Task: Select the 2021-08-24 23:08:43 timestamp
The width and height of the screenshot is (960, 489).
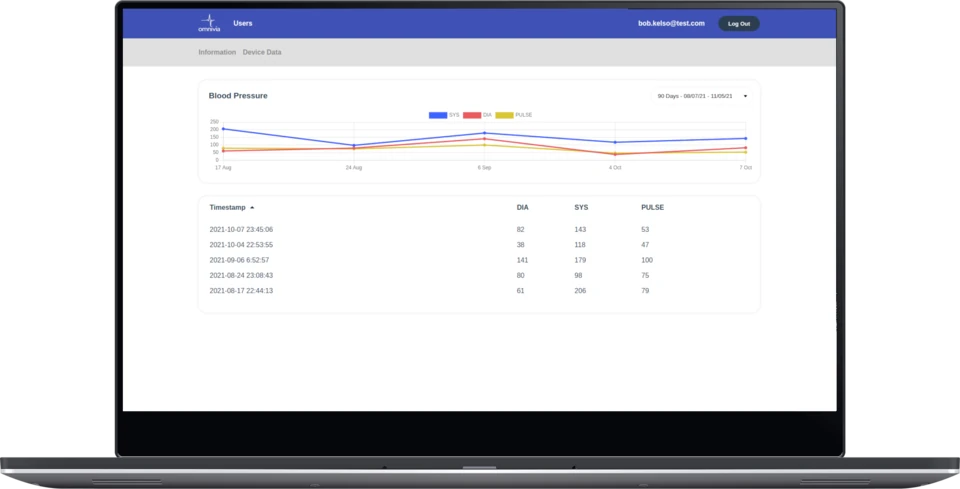Action: coord(241,275)
